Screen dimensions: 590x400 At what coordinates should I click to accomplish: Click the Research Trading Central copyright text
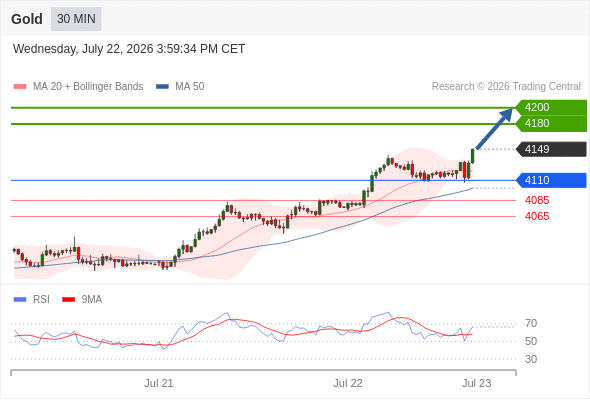click(506, 87)
